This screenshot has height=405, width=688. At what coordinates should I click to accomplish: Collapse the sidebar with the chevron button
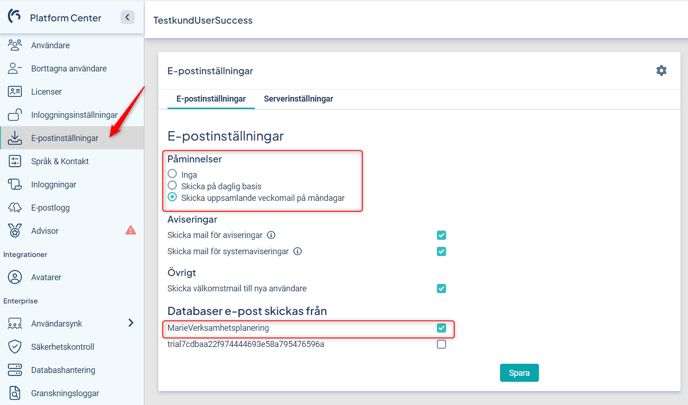pyautogui.click(x=127, y=17)
